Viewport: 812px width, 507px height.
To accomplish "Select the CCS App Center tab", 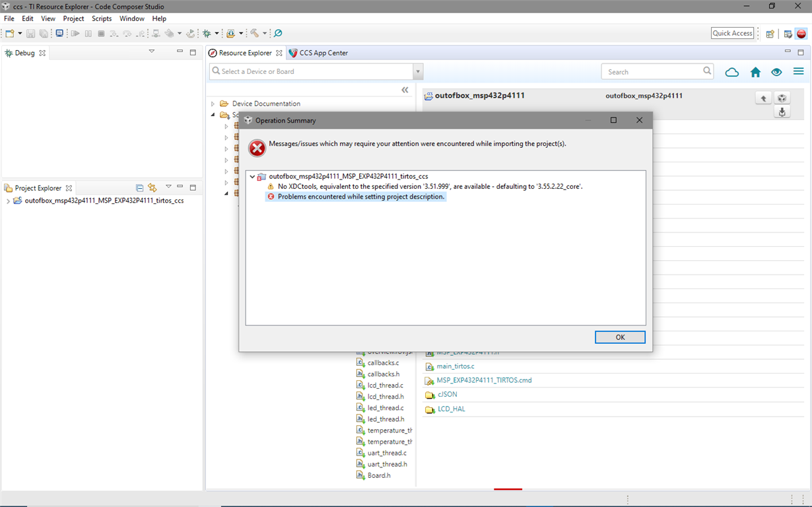I will click(318, 53).
